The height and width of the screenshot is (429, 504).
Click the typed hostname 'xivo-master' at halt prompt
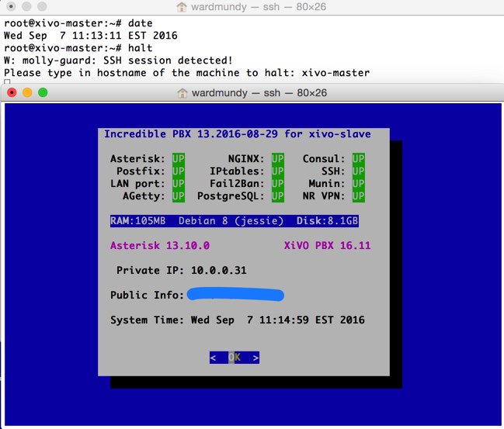pos(335,73)
